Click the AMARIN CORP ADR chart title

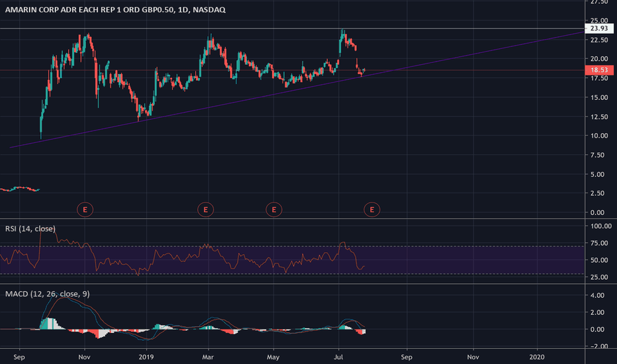pos(115,10)
